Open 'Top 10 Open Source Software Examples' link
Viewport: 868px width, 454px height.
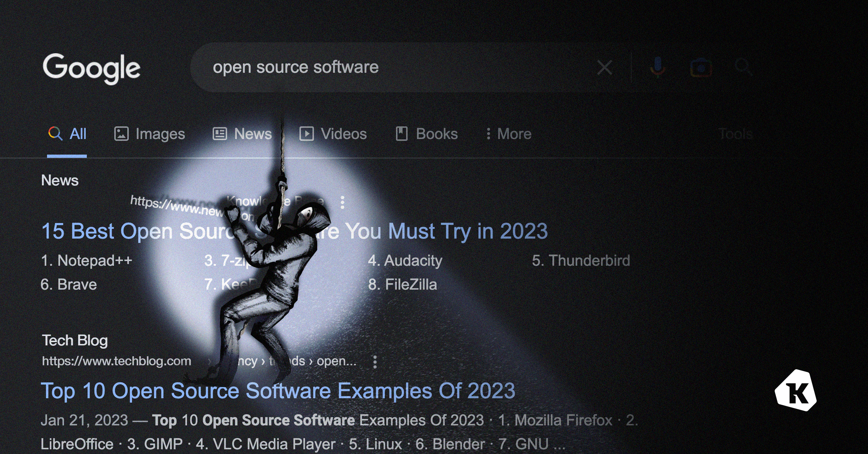(x=278, y=391)
